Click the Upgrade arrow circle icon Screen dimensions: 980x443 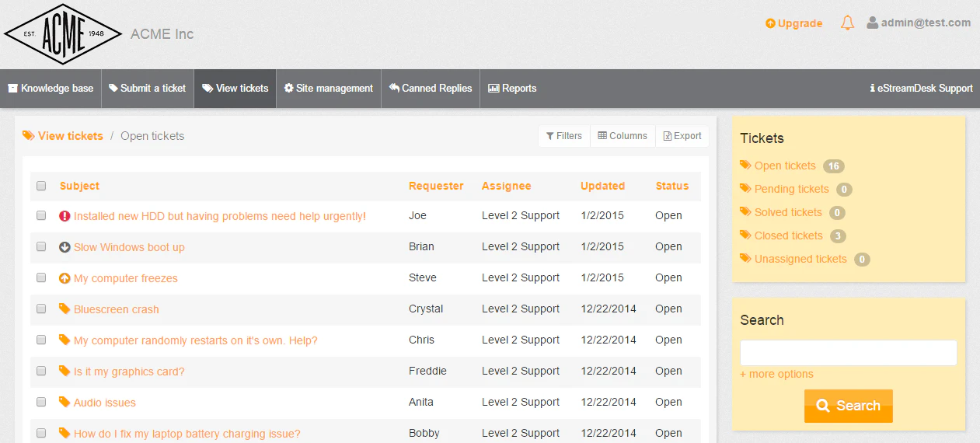point(770,23)
